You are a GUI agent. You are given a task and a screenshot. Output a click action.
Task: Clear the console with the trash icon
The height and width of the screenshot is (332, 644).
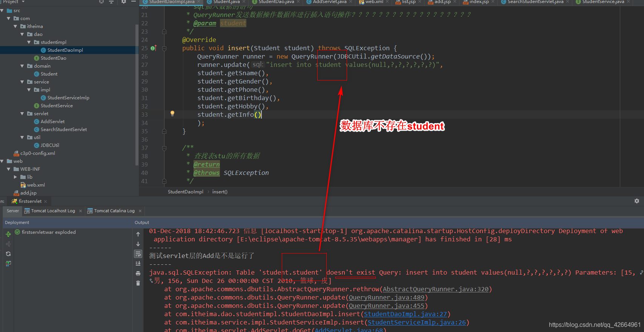click(138, 283)
